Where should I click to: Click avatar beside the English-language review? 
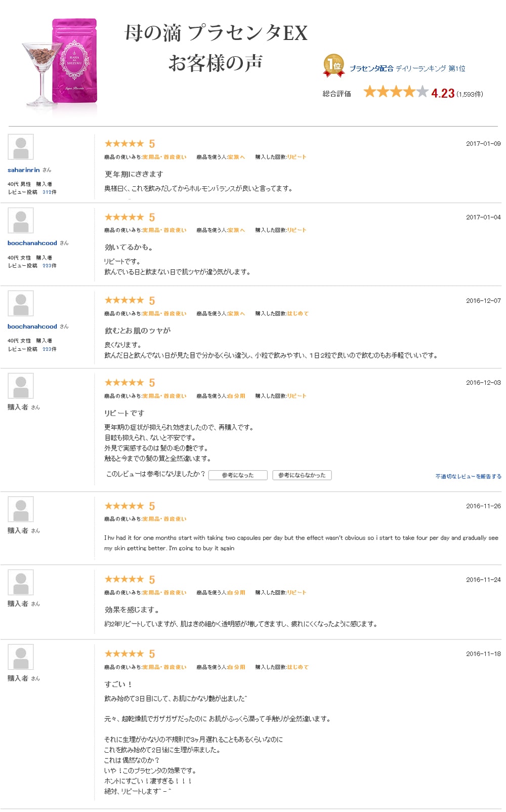click(21, 509)
